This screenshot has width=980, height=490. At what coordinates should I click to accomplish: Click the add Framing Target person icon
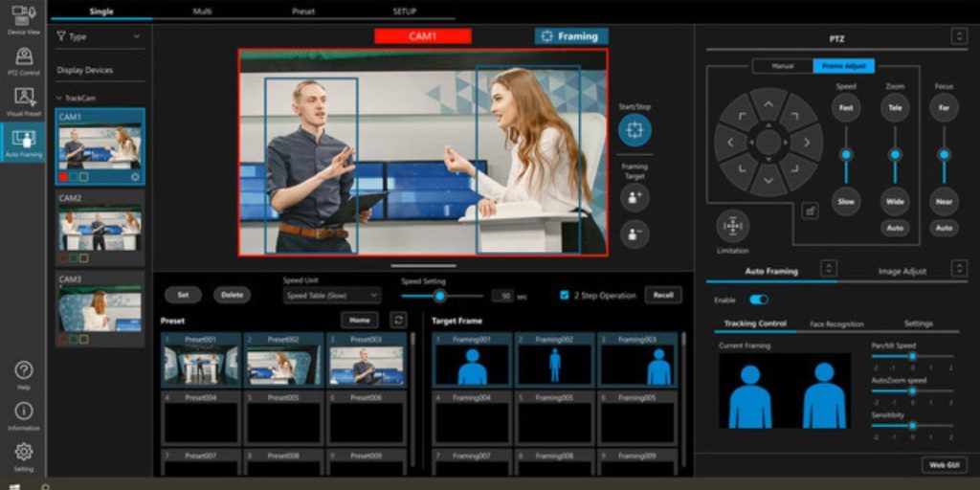pyautogui.click(x=635, y=197)
